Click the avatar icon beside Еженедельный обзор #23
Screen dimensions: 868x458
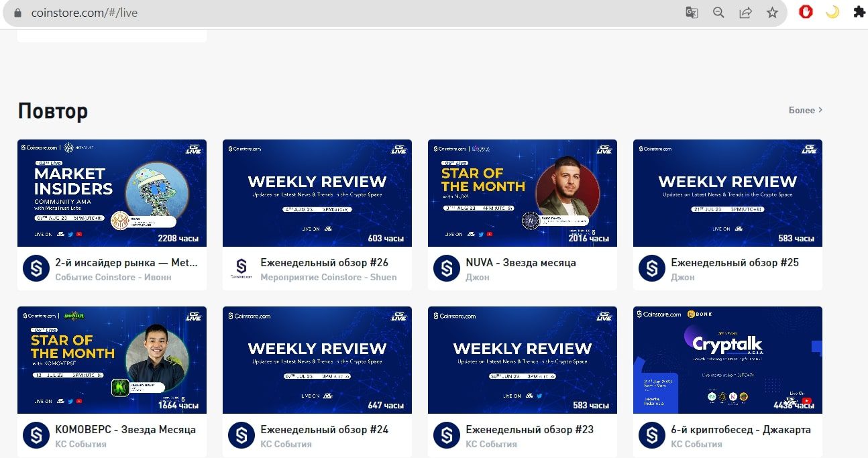447,435
